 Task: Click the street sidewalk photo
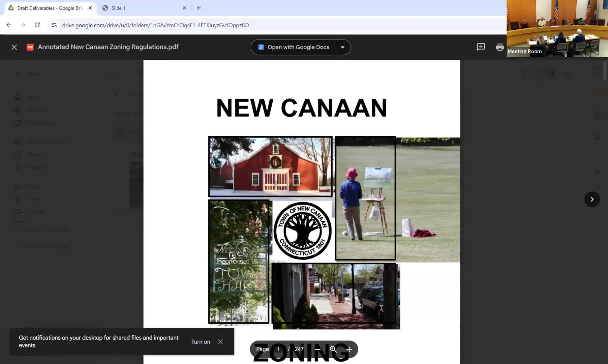pos(336,296)
